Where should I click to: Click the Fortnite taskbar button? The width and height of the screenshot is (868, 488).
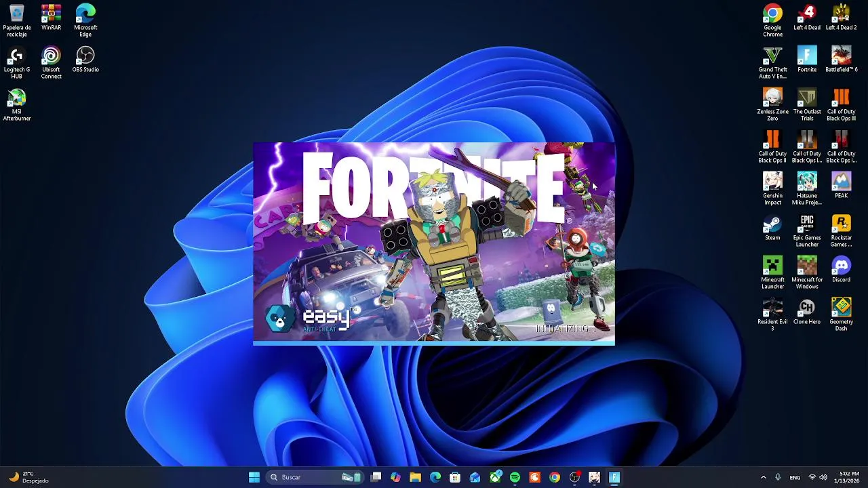[x=614, y=477]
